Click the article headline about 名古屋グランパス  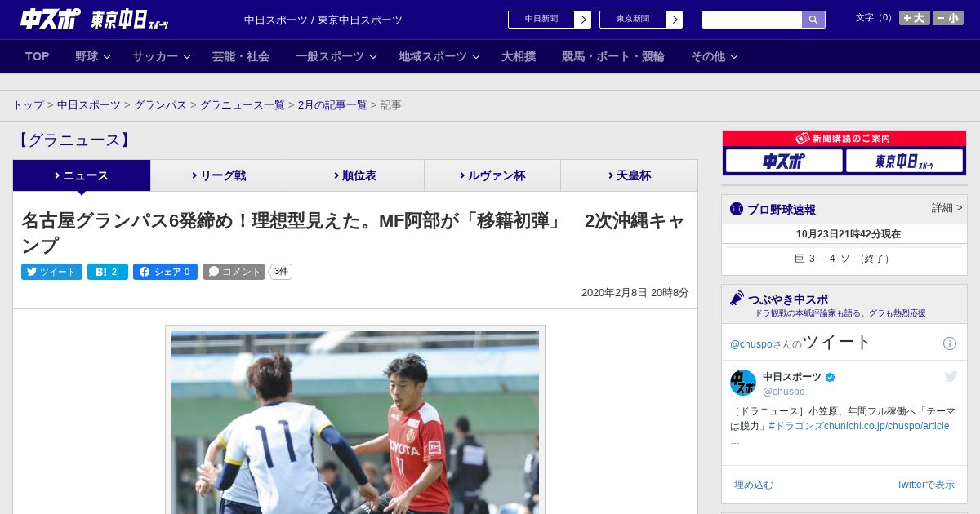click(x=353, y=233)
